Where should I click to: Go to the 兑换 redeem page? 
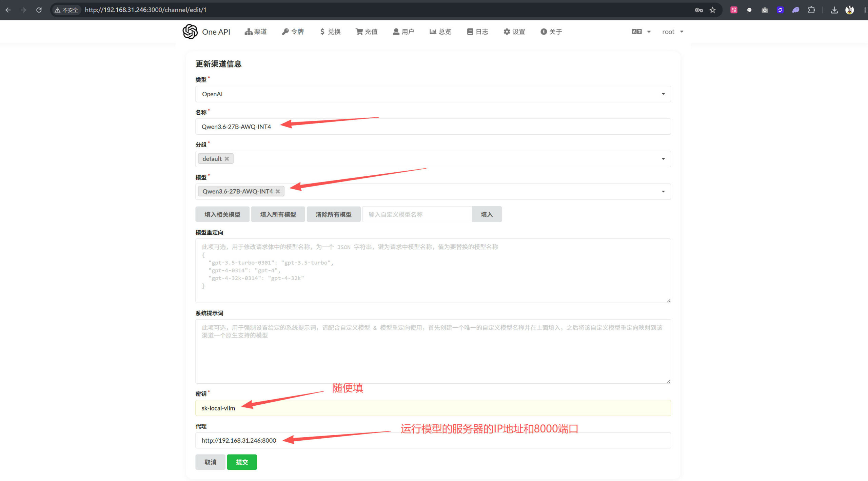click(330, 32)
